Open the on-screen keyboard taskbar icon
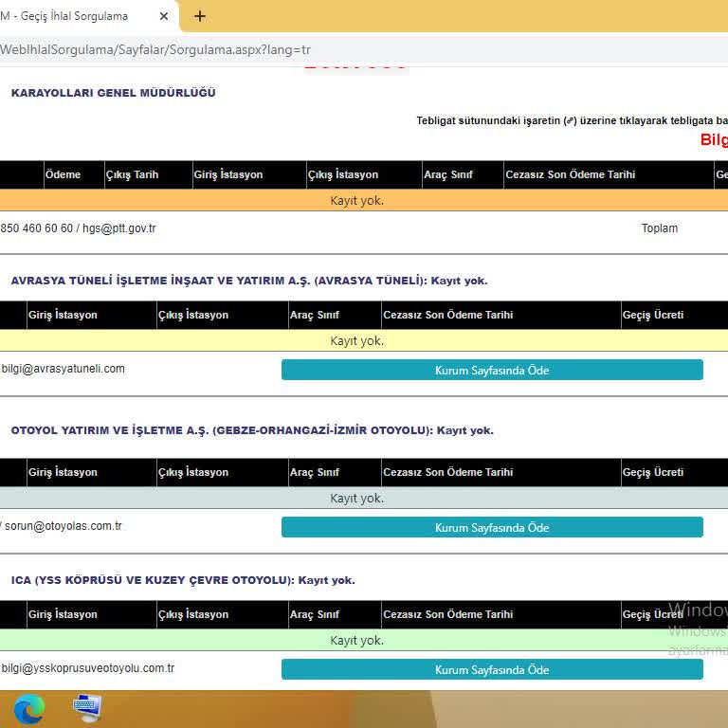The image size is (728, 728). point(87,708)
